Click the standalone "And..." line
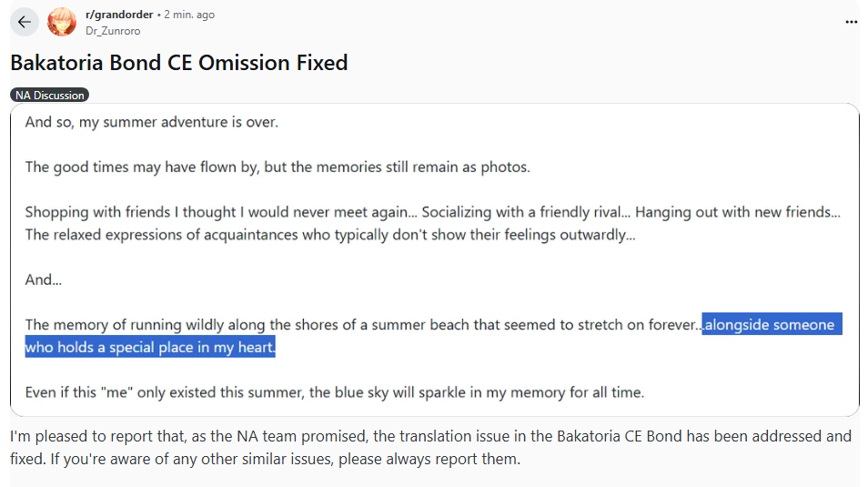Screen dimensions: 868x487 tap(43, 279)
